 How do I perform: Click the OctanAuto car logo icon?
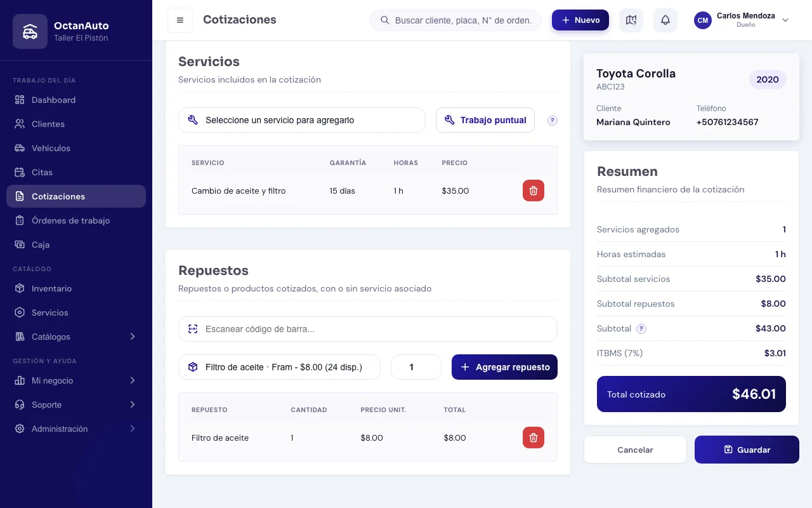[x=30, y=32]
